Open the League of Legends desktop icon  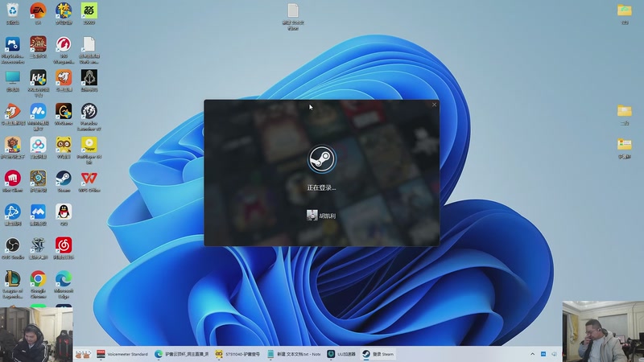click(13, 279)
